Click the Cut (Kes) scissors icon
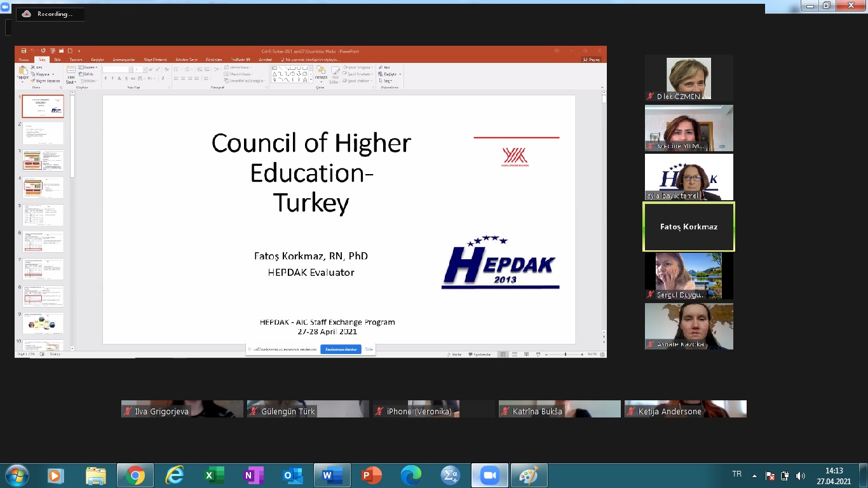Image resolution: width=868 pixels, height=488 pixels. (x=32, y=67)
